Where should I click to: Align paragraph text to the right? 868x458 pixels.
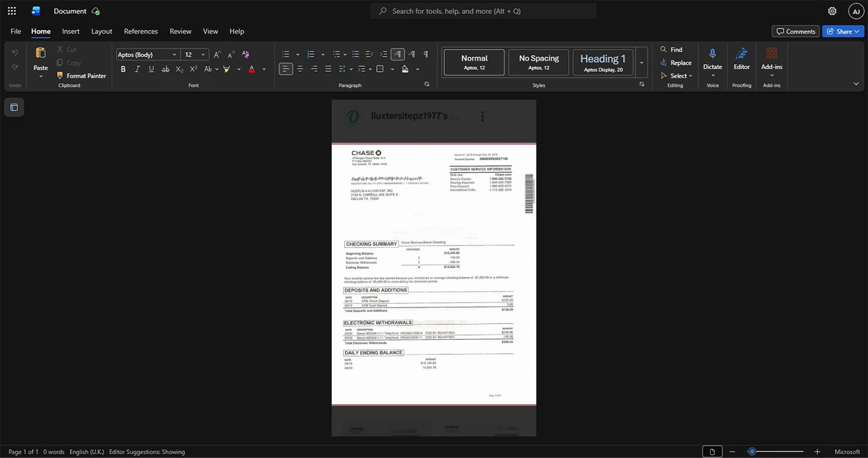click(314, 69)
